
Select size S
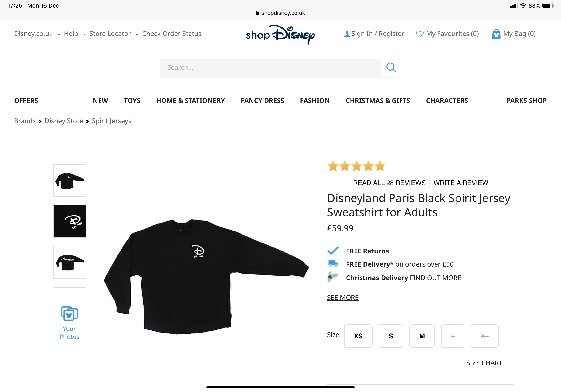(x=391, y=336)
